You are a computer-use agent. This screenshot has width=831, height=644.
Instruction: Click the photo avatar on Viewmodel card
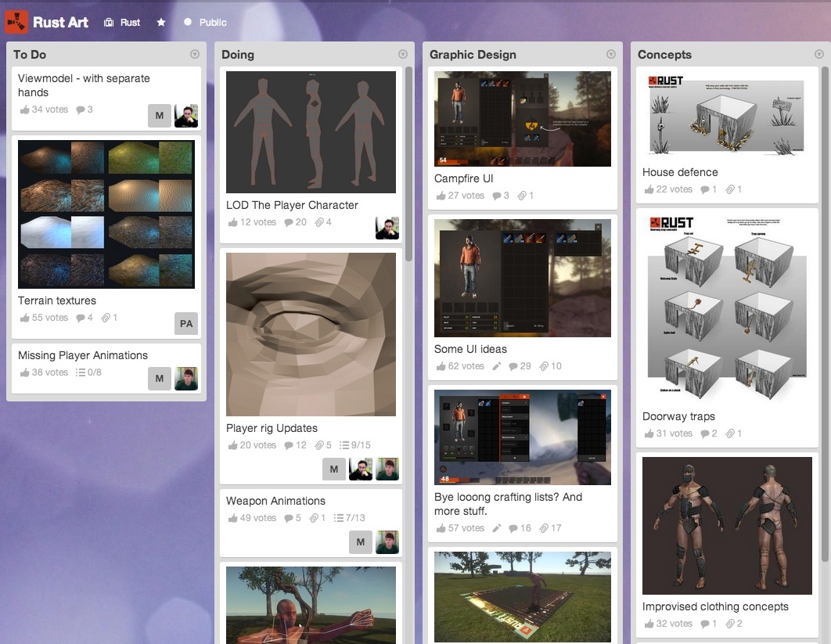[186, 116]
